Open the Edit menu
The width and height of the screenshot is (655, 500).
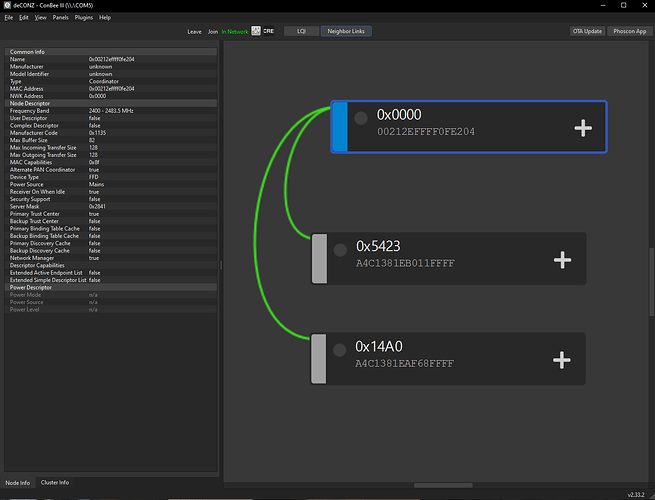pos(24,18)
